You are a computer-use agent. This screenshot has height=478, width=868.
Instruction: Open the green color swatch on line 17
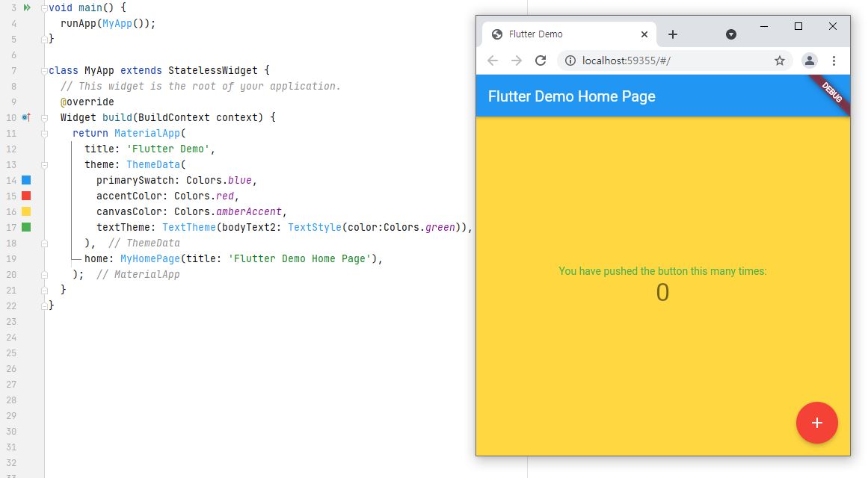point(26,227)
